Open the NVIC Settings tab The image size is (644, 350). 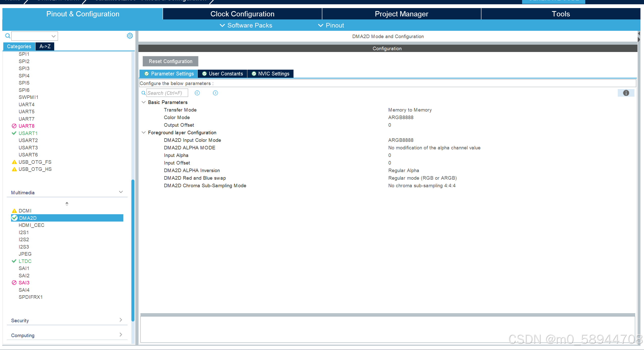[x=270, y=74]
